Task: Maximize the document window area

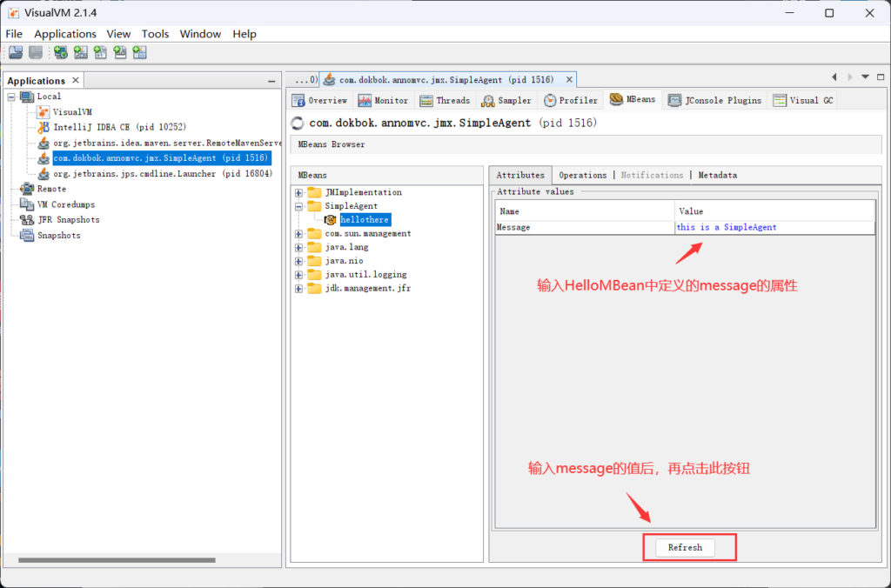Action: (x=881, y=77)
